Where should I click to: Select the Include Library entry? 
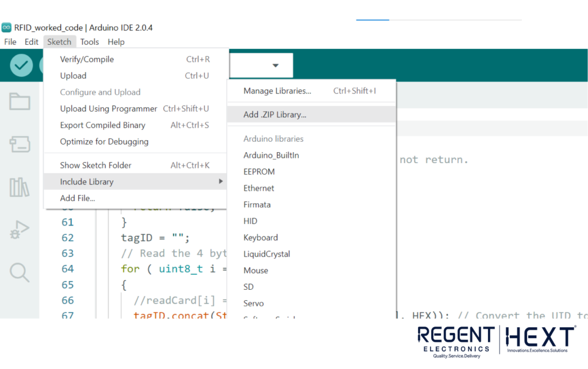click(x=135, y=182)
